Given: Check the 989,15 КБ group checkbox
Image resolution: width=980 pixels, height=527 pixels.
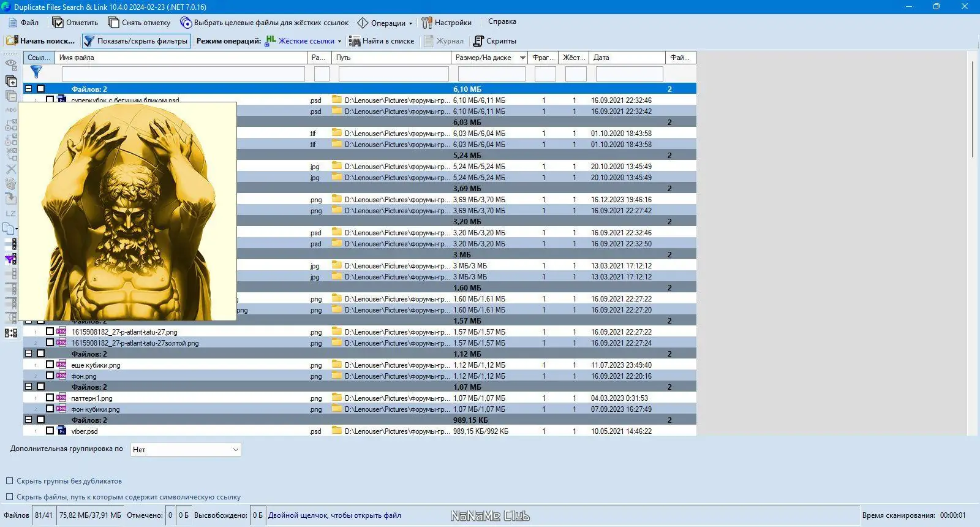Looking at the screenshot, I should [41, 420].
